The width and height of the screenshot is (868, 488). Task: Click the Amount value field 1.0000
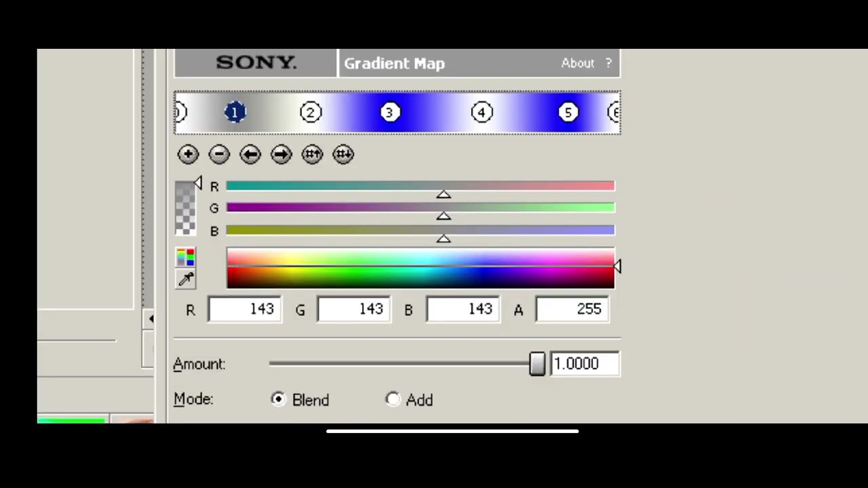584,364
